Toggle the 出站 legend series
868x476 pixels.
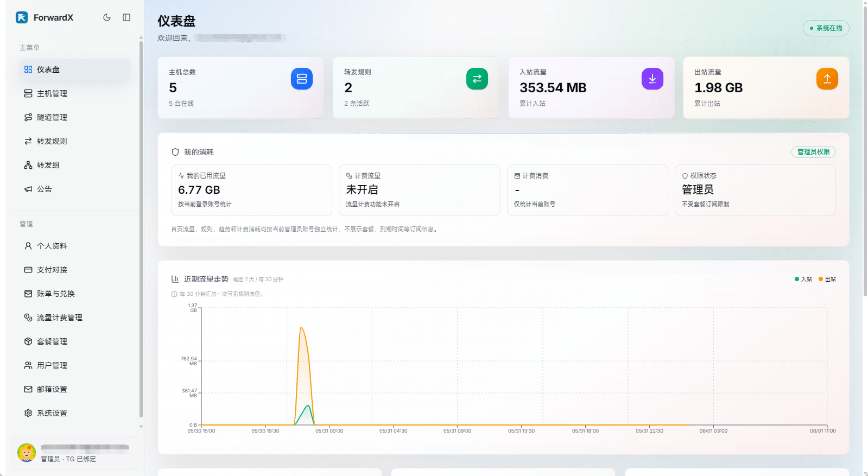pyautogui.click(x=827, y=280)
